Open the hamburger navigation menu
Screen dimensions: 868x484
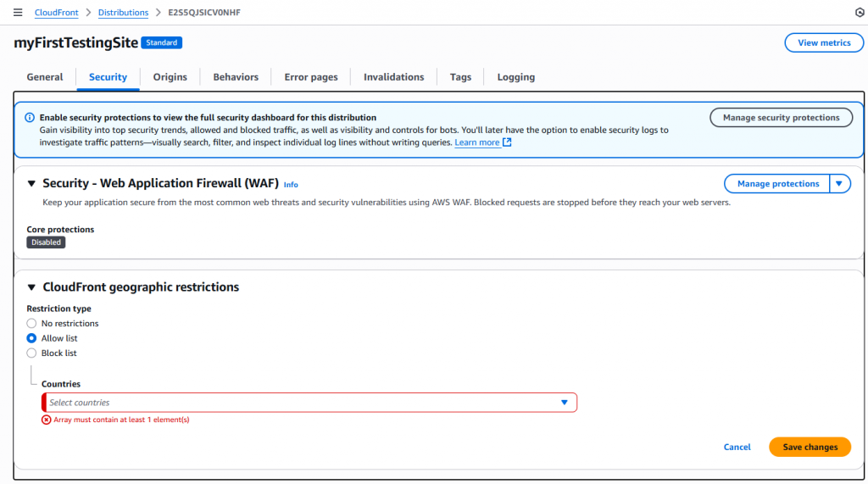pos(18,12)
